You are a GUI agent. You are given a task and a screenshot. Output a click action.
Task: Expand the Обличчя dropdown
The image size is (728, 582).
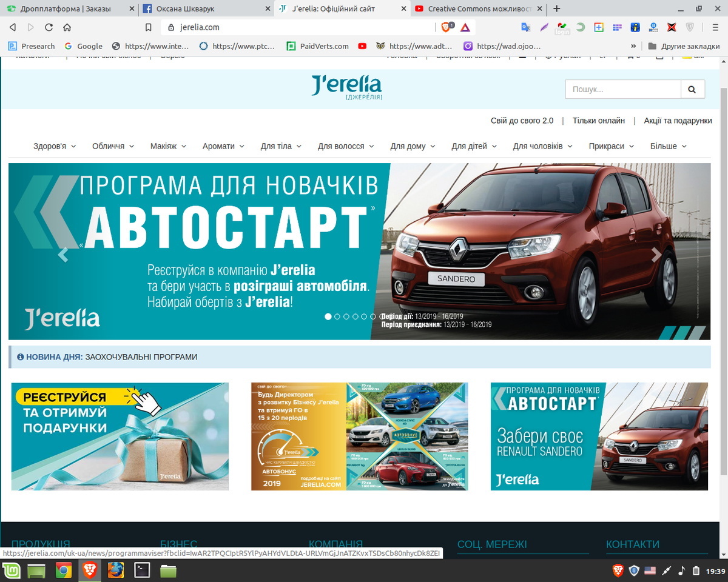pyautogui.click(x=113, y=146)
